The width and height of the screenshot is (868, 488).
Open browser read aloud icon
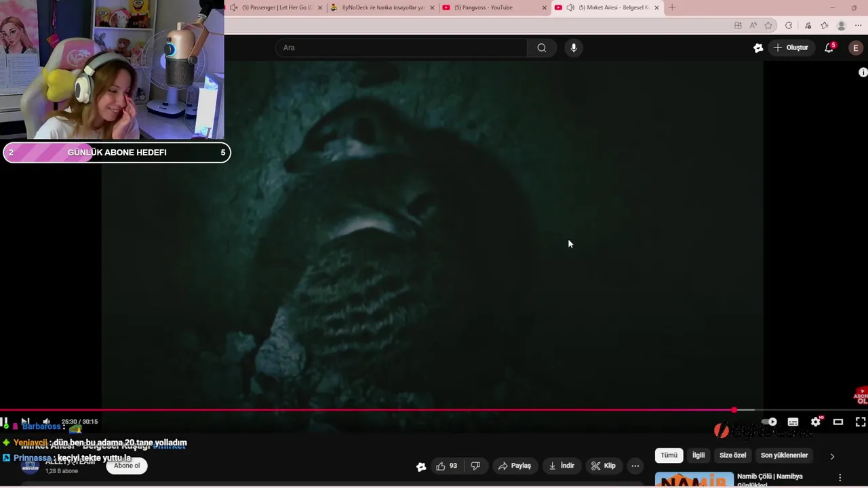(x=753, y=26)
